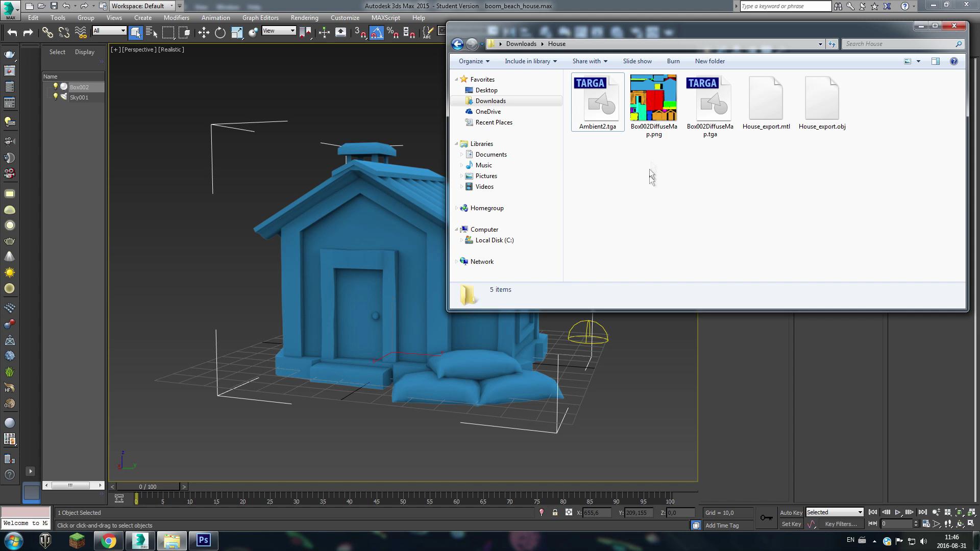Open Photoshop from the taskbar

[x=204, y=540]
